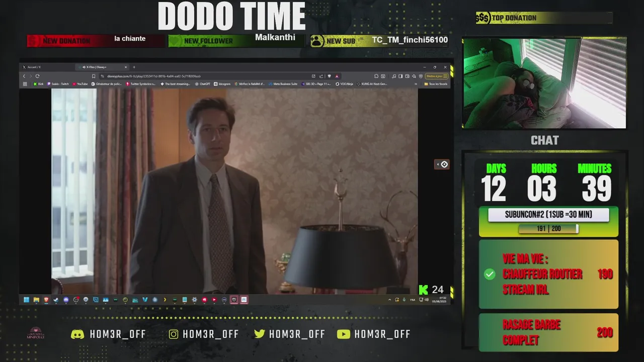Open the settings gear app on taskbar
This screenshot has height=362, width=644.
(x=194, y=300)
